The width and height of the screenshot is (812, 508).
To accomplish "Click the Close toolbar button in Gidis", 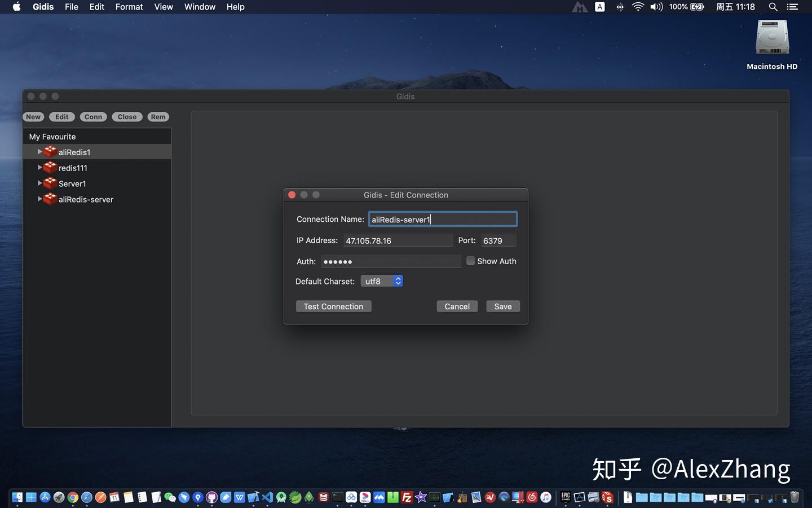I will click(x=127, y=117).
